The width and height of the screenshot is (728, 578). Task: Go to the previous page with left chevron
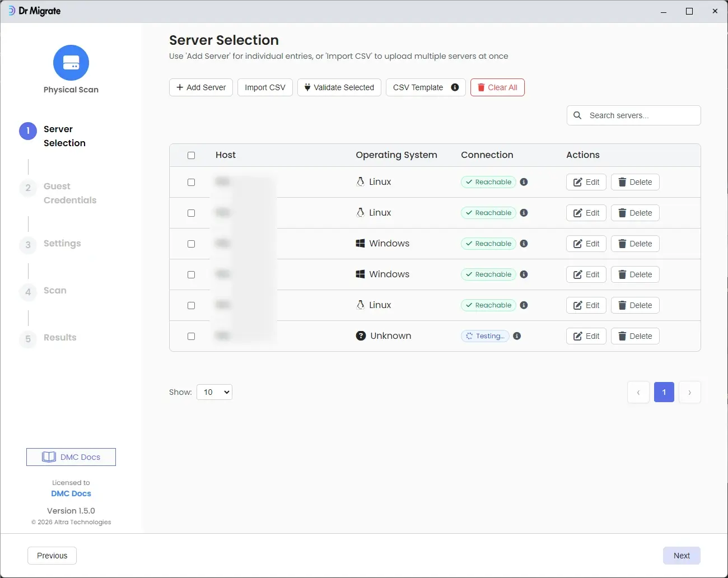638,392
